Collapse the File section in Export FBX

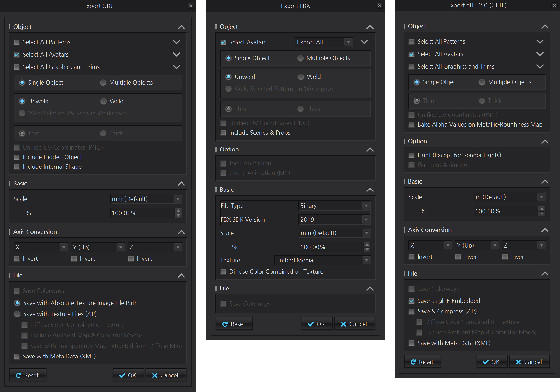[x=370, y=289]
